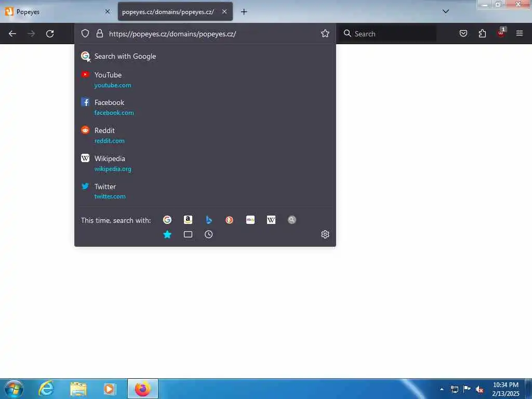Search in Bookmarks star icon
Screen dimensions: 532x399
coord(167,234)
